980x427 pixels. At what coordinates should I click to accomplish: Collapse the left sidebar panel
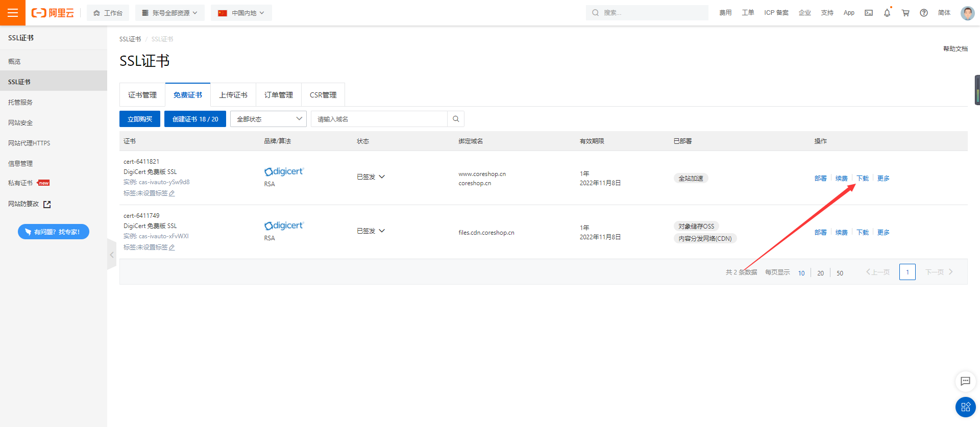[112, 255]
